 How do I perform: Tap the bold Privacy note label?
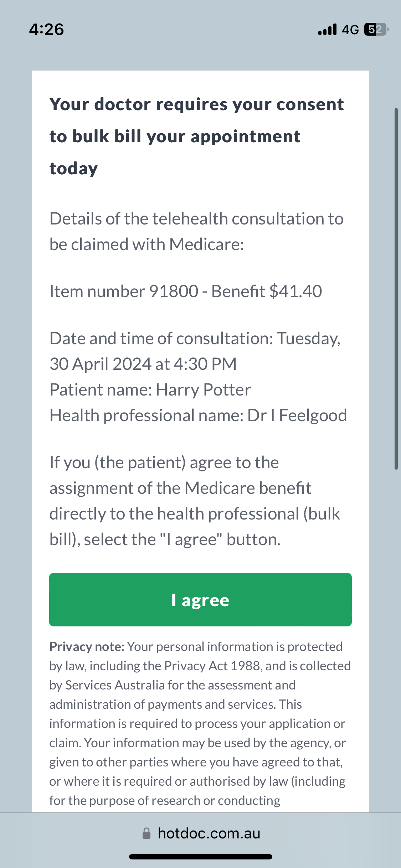(x=87, y=647)
